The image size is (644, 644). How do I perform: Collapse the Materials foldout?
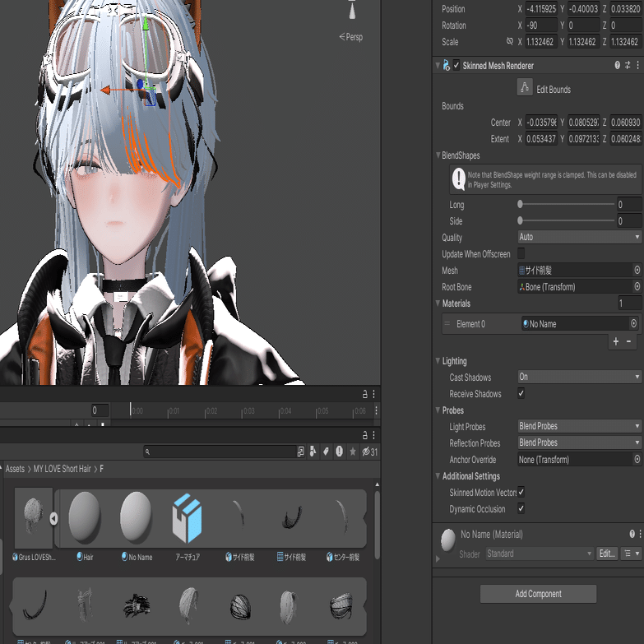tap(438, 303)
